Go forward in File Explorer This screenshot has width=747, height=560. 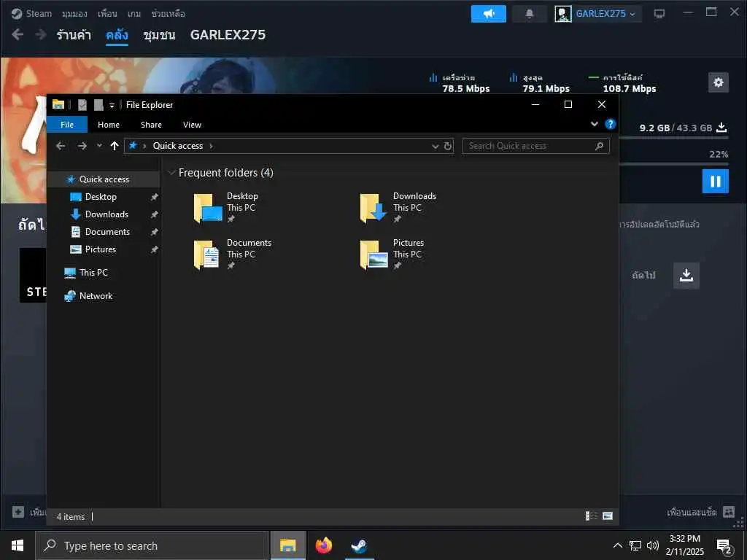click(x=82, y=146)
